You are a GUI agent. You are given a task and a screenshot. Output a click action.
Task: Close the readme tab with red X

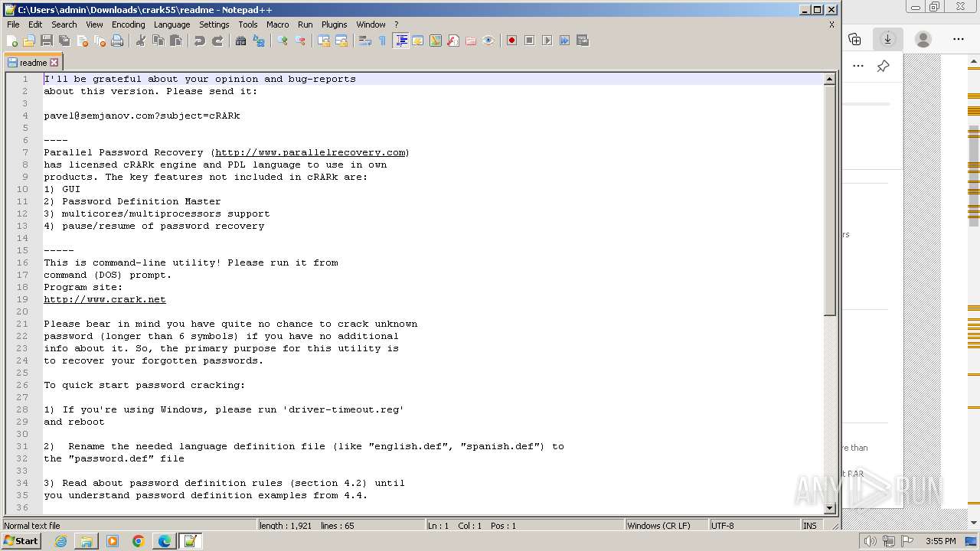pyautogui.click(x=54, y=63)
